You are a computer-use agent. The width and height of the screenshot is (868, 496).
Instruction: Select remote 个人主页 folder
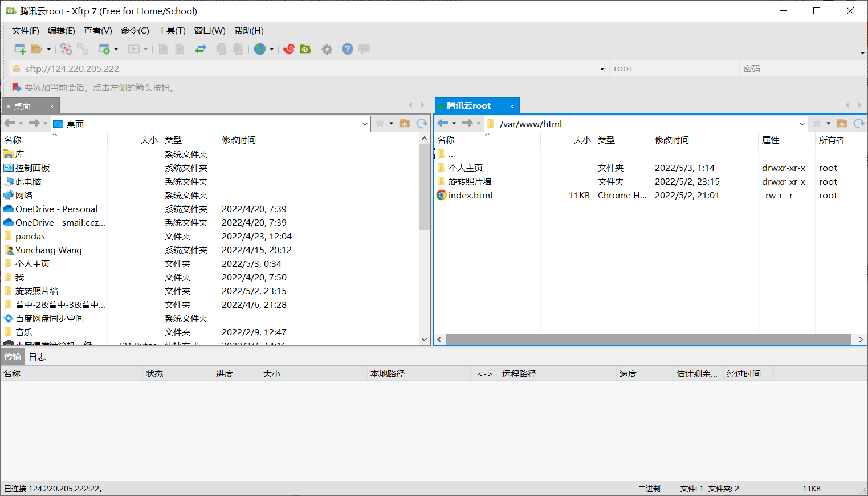(465, 168)
